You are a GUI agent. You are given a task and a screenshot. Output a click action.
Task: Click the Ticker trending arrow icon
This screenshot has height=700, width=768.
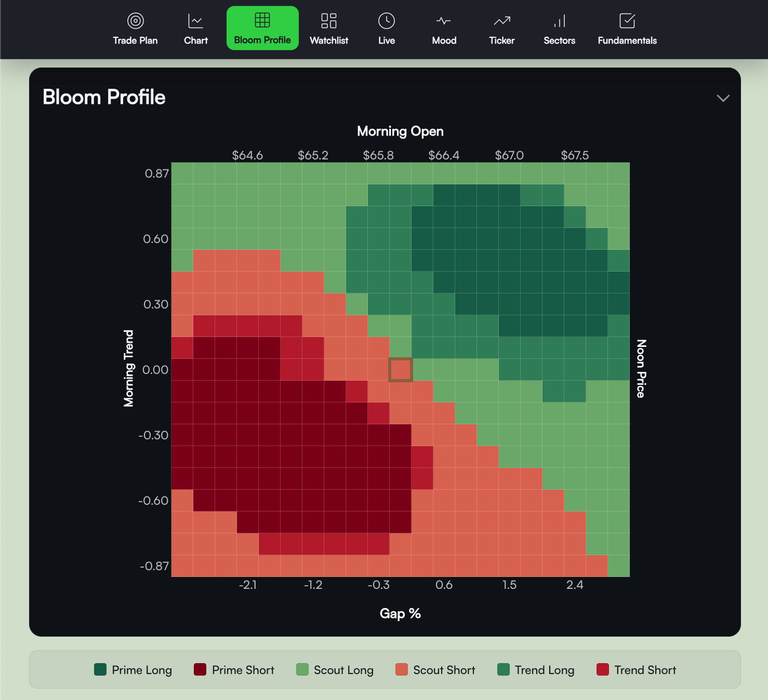(502, 21)
